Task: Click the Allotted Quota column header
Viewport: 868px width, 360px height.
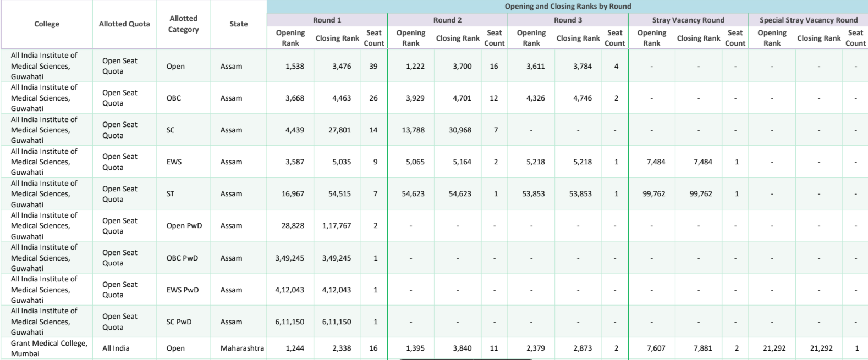Action: [x=124, y=24]
